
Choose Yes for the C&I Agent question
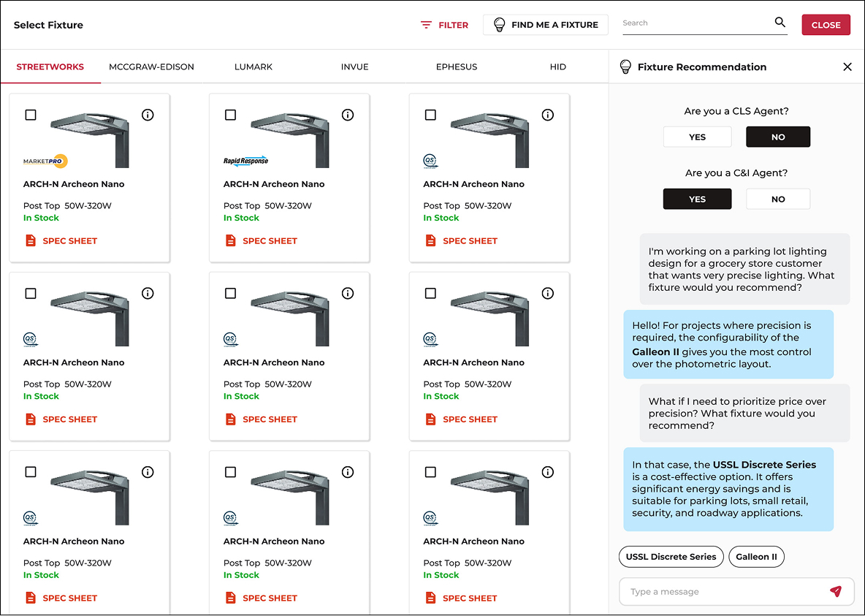point(697,199)
